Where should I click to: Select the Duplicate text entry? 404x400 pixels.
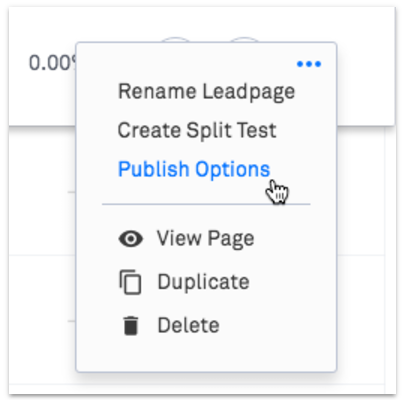pos(203,282)
